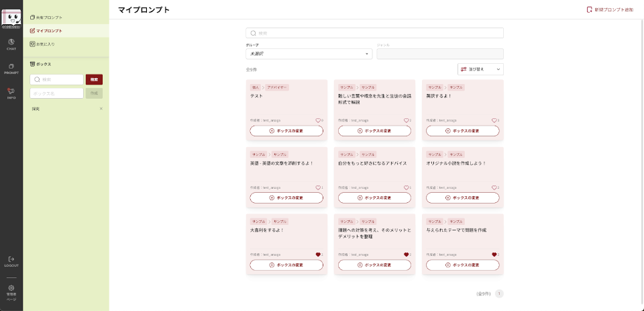Click the red 検索 button in the sidebar
The width and height of the screenshot is (644, 311).
(94, 79)
